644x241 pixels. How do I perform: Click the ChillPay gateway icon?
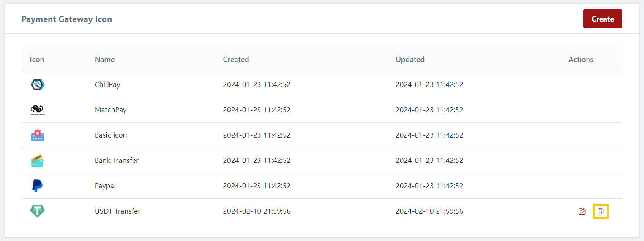pyautogui.click(x=38, y=84)
